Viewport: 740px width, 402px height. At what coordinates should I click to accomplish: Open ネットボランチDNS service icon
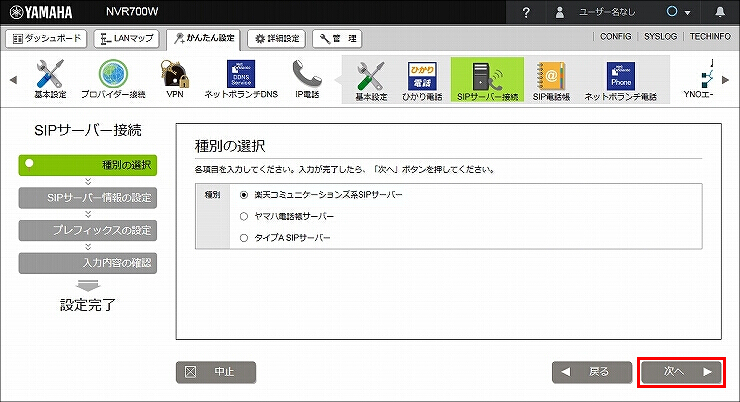point(241,78)
